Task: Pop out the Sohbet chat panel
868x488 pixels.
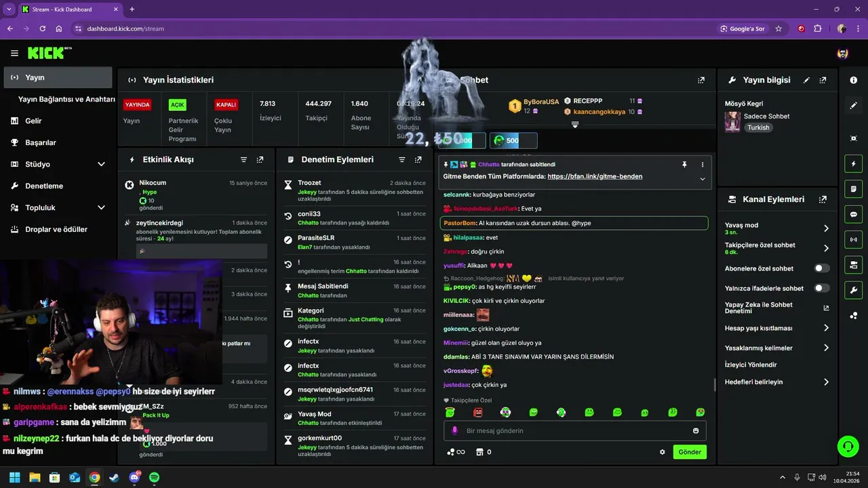Action: tap(701, 80)
